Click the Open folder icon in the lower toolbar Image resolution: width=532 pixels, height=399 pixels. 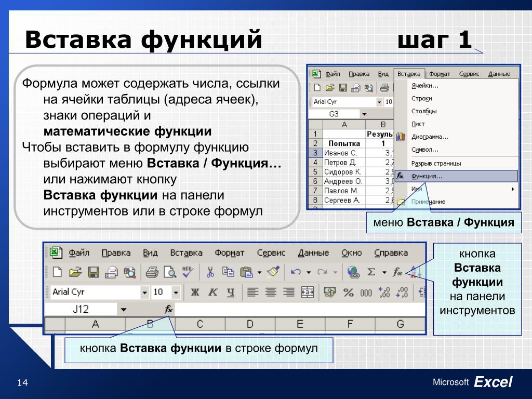click(x=75, y=272)
